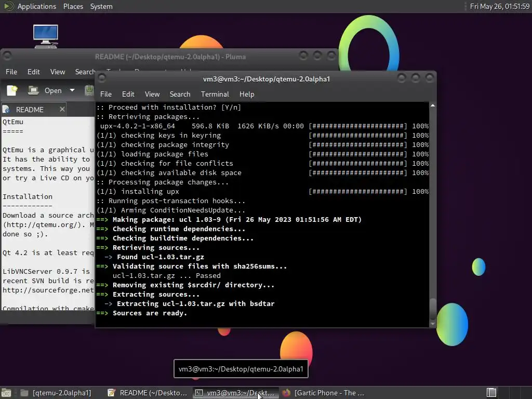Image resolution: width=532 pixels, height=399 pixels.
Task: Click the terminal window title bar text
Action: [267, 79]
